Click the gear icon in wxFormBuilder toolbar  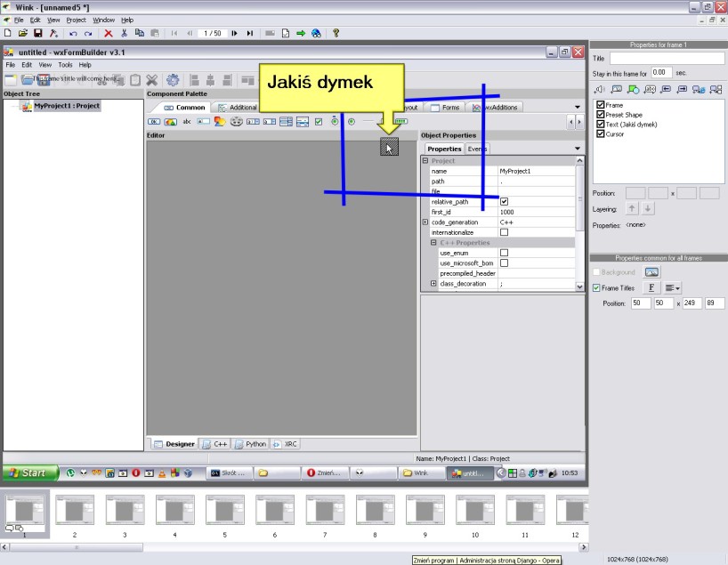173,80
